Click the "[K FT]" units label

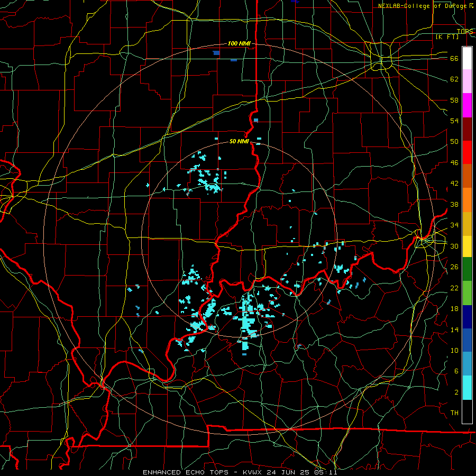click(x=447, y=36)
